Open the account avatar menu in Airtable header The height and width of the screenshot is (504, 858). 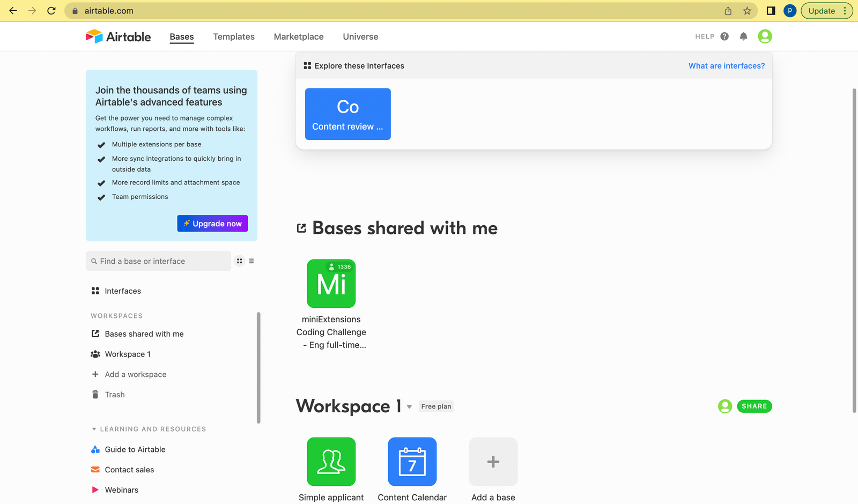click(765, 36)
